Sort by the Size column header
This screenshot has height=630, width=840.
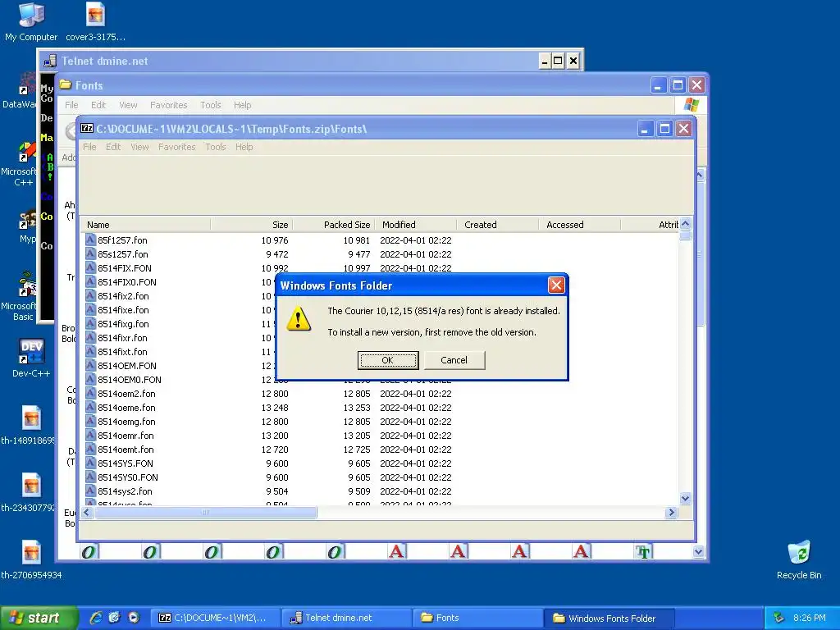(251, 225)
